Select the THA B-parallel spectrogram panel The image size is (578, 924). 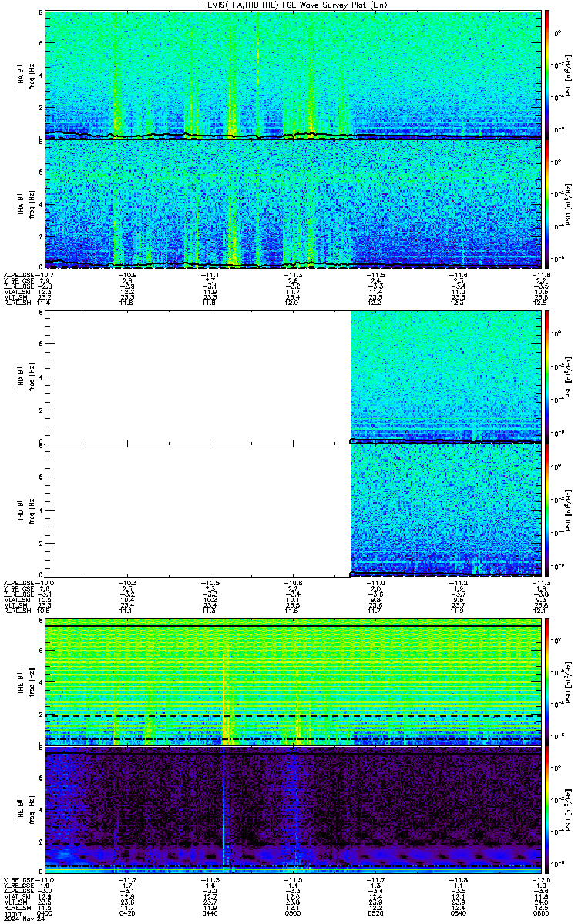click(x=293, y=203)
